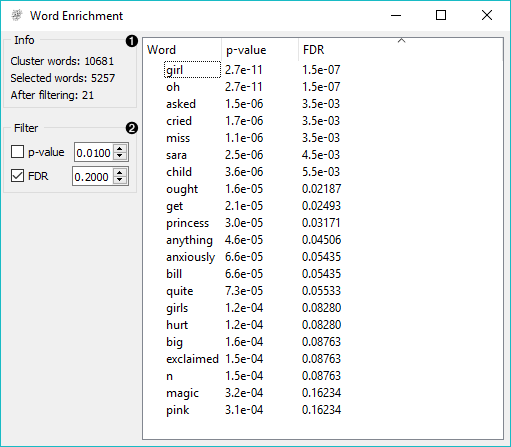The width and height of the screenshot is (511, 447).
Task: Increase FDR threshold with up arrow
Action: 120,172
